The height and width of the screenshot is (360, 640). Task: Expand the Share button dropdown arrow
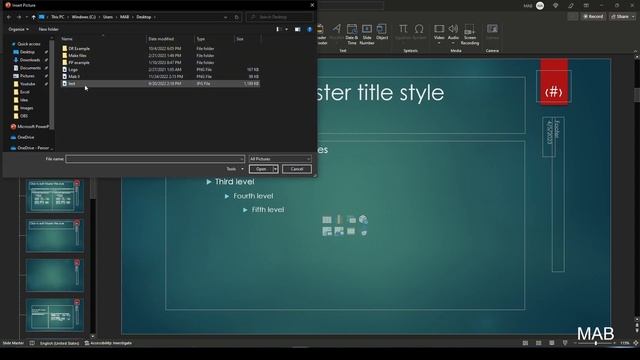click(x=633, y=17)
